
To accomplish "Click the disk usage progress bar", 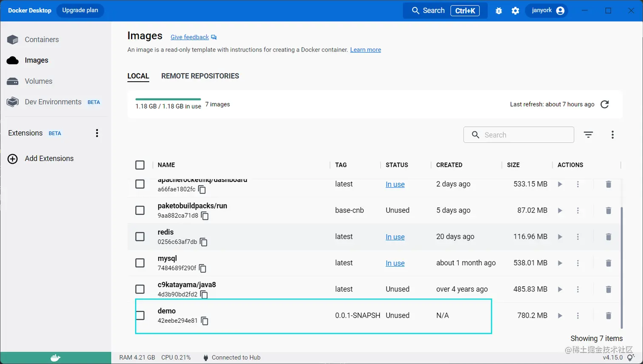I will coord(168,99).
